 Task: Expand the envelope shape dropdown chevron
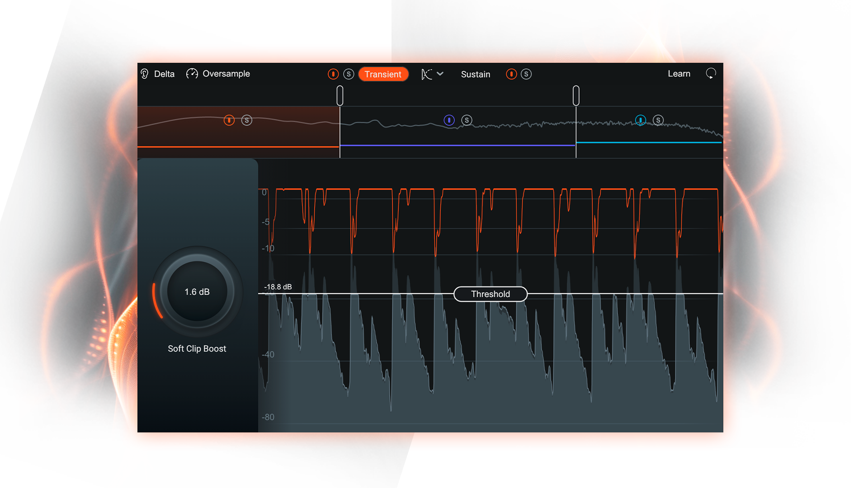point(440,74)
